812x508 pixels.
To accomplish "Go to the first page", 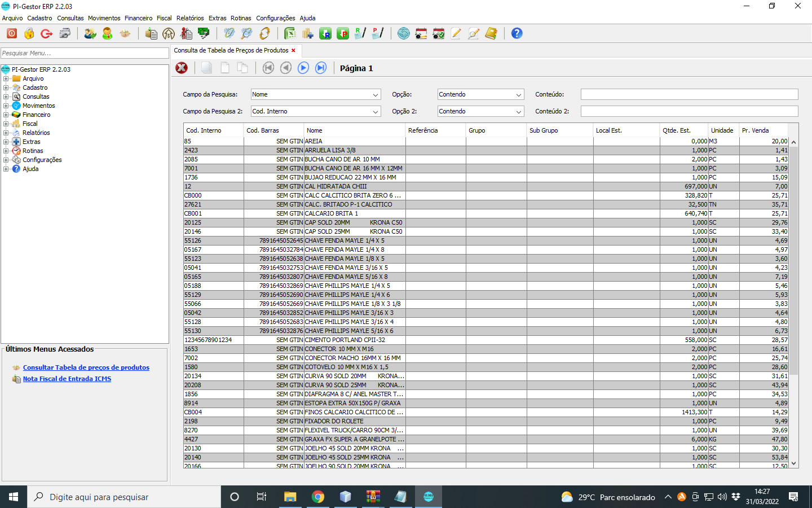I will (268, 68).
